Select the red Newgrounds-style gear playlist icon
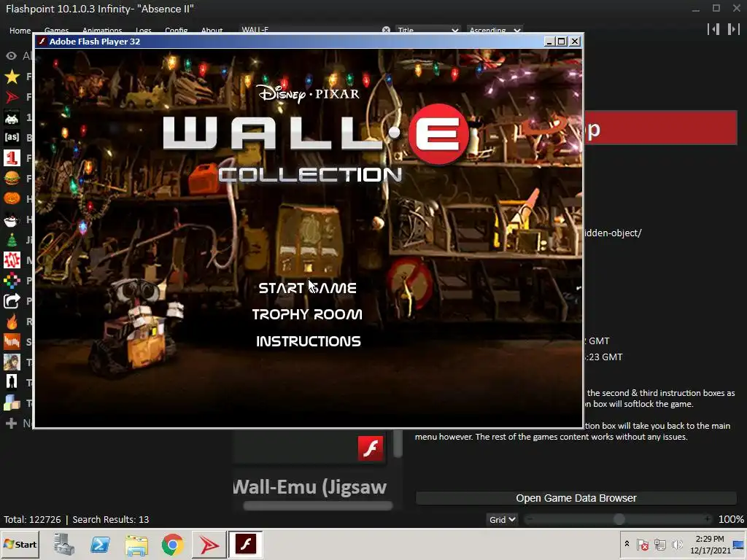747x560 pixels. 12,260
